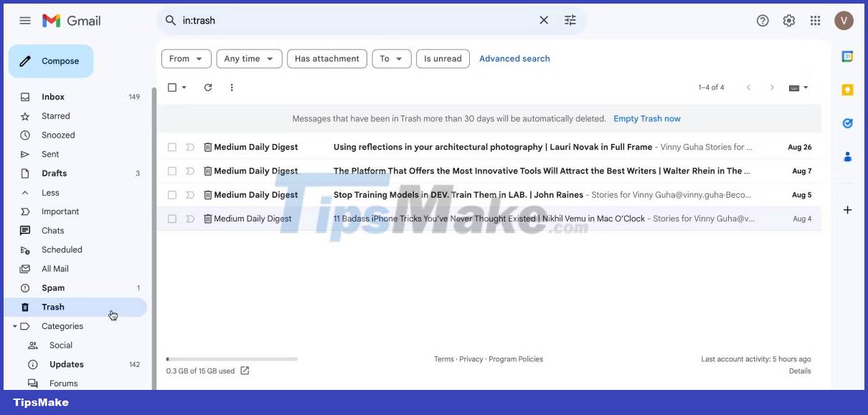Open the Any time filter dropdown
The width and height of the screenshot is (868, 415).
[x=249, y=58]
